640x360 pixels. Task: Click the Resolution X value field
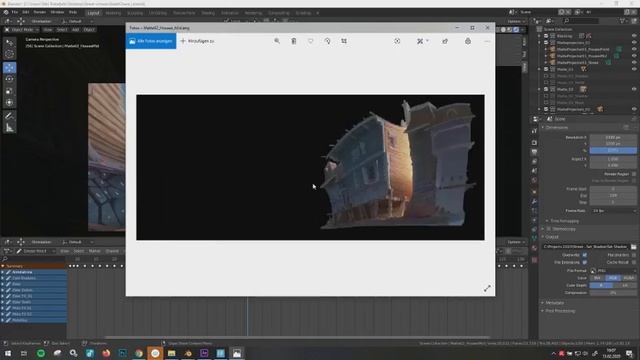pos(613,138)
